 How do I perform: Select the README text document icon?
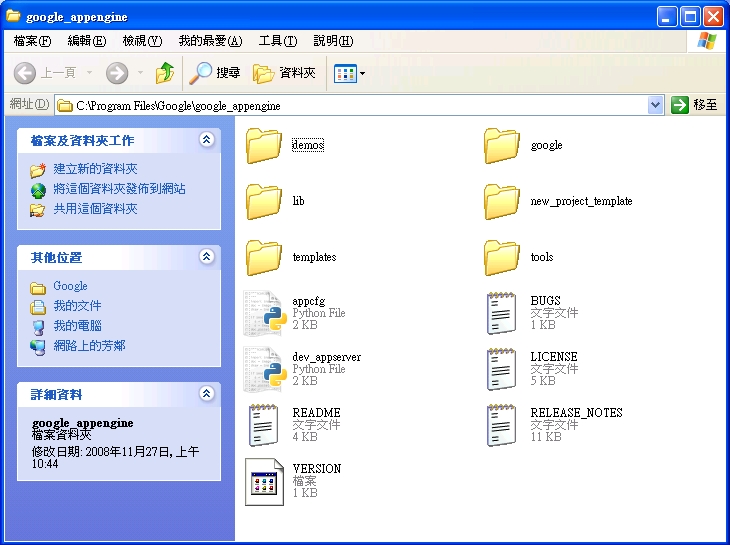point(264,424)
